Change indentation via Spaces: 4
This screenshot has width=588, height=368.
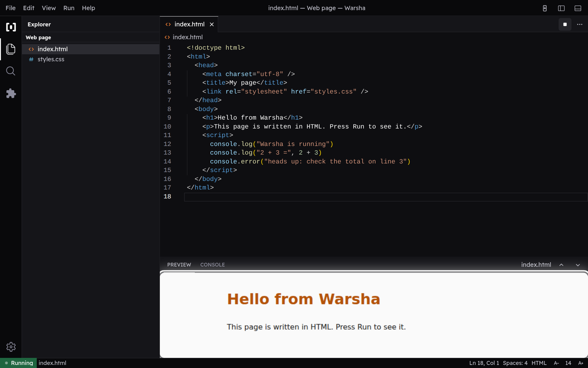pos(515,363)
